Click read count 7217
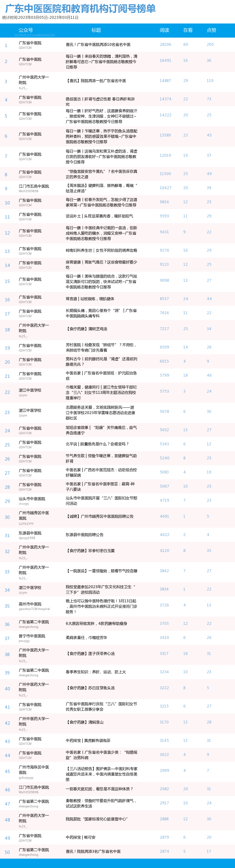Viewport: 235px width, 868px height. [164, 329]
